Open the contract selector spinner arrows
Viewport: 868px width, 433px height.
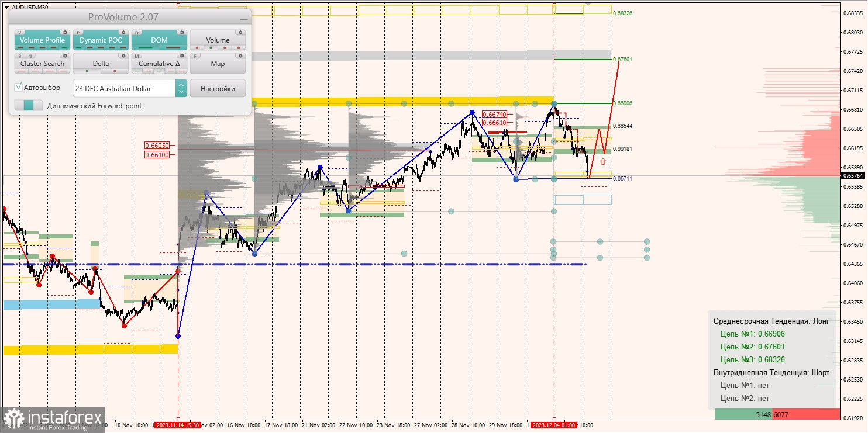pyautogui.click(x=181, y=88)
